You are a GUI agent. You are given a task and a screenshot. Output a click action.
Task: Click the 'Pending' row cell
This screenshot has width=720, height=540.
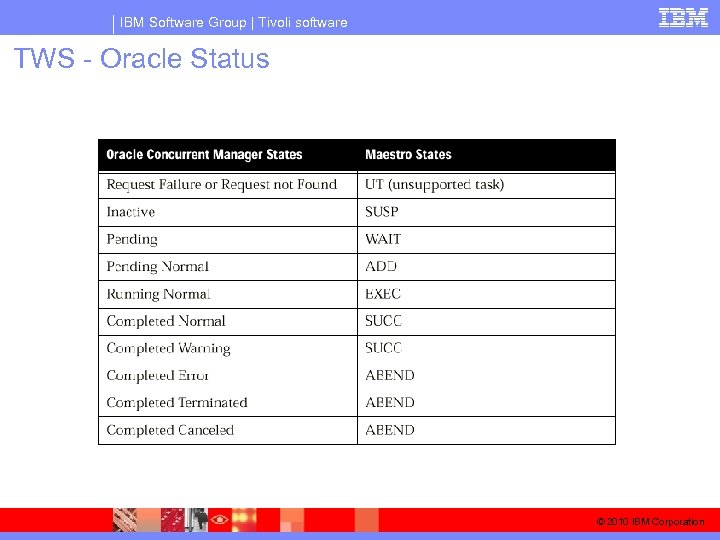click(x=228, y=240)
